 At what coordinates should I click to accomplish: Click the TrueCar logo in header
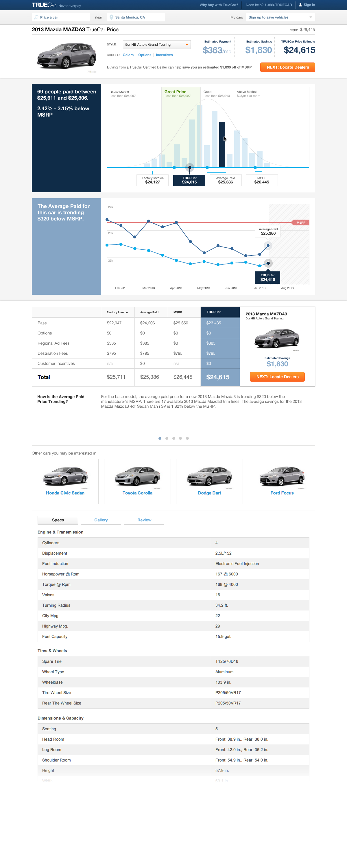click(x=44, y=5)
